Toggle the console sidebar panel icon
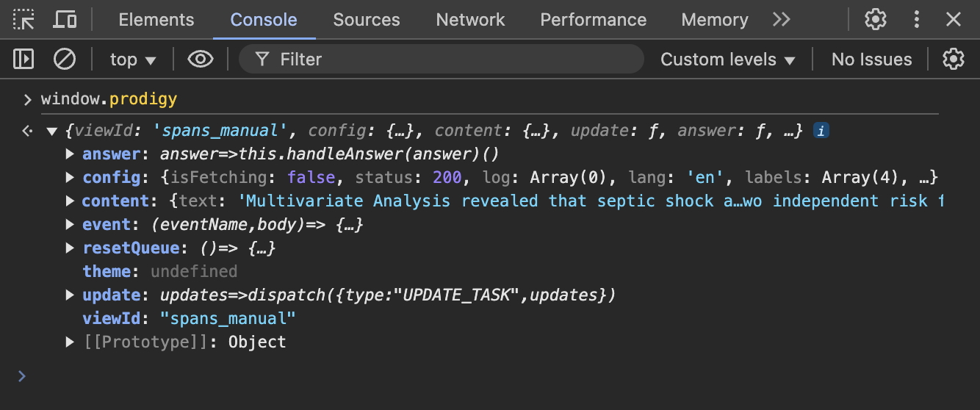 (x=24, y=59)
